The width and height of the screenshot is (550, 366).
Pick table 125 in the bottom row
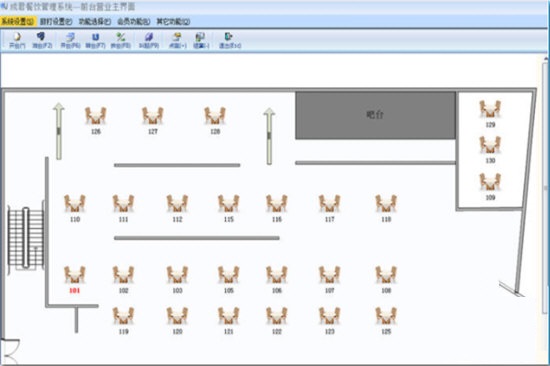click(386, 320)
